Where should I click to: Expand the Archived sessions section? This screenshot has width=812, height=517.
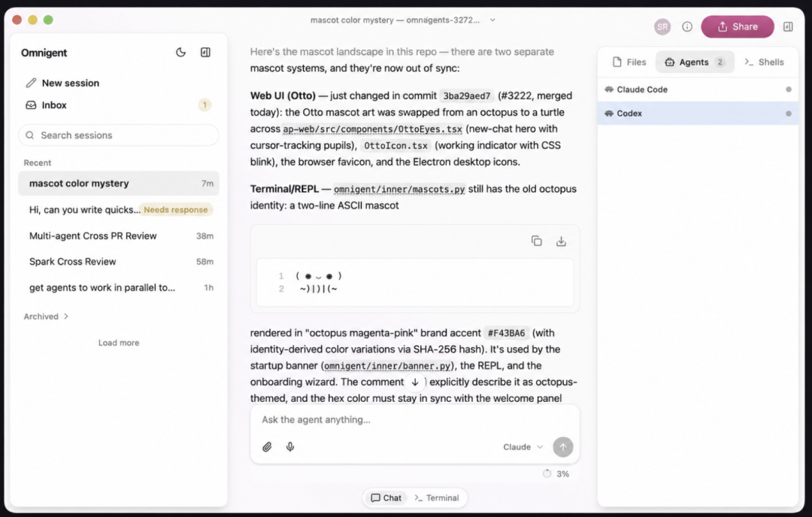pos(46,316)
